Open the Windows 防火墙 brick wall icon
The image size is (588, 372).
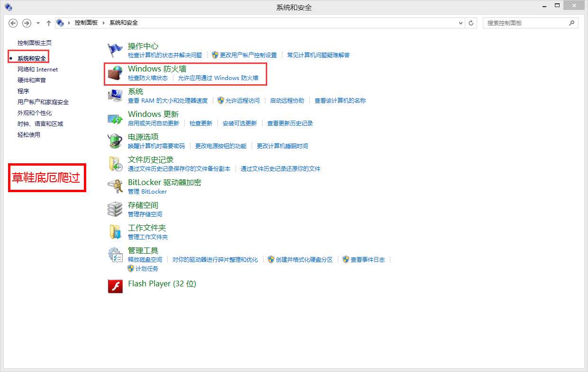115,72
